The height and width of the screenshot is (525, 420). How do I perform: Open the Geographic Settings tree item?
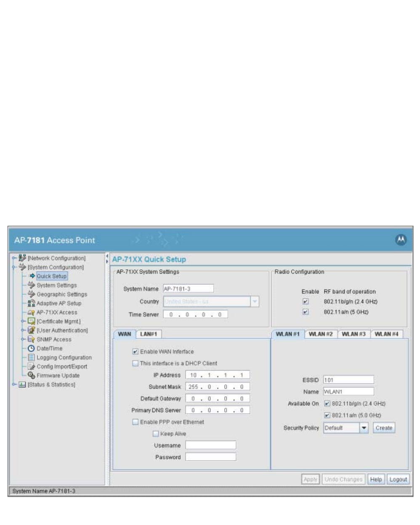point(62,294)
